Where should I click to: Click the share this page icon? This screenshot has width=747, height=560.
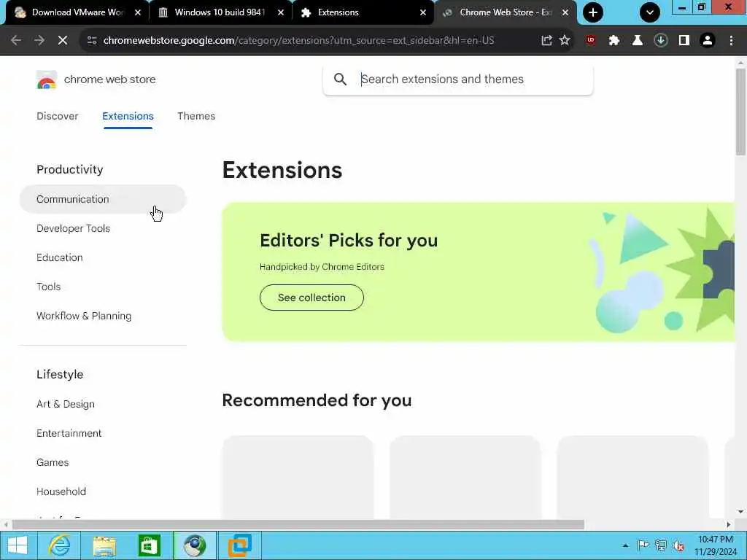(x=546, y=41)
